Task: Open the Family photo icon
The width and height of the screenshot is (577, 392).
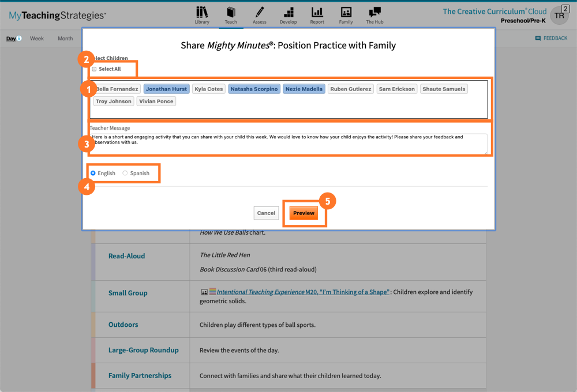Action: [x=346, y=12]
